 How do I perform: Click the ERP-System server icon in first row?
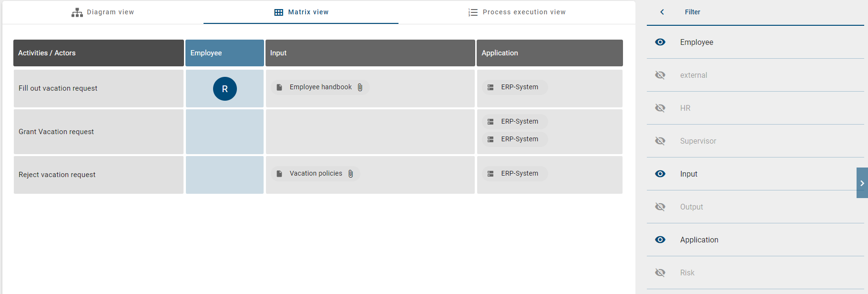(x=490, y=87)
